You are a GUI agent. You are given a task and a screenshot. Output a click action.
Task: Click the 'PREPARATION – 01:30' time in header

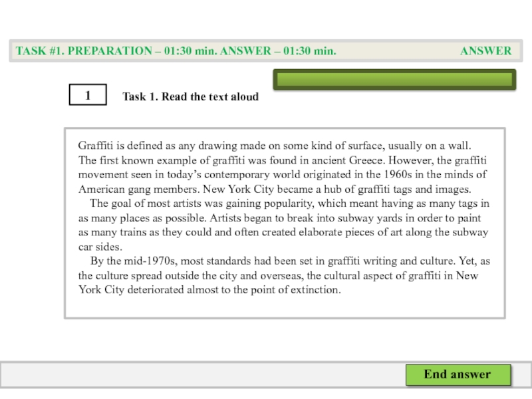160,51
